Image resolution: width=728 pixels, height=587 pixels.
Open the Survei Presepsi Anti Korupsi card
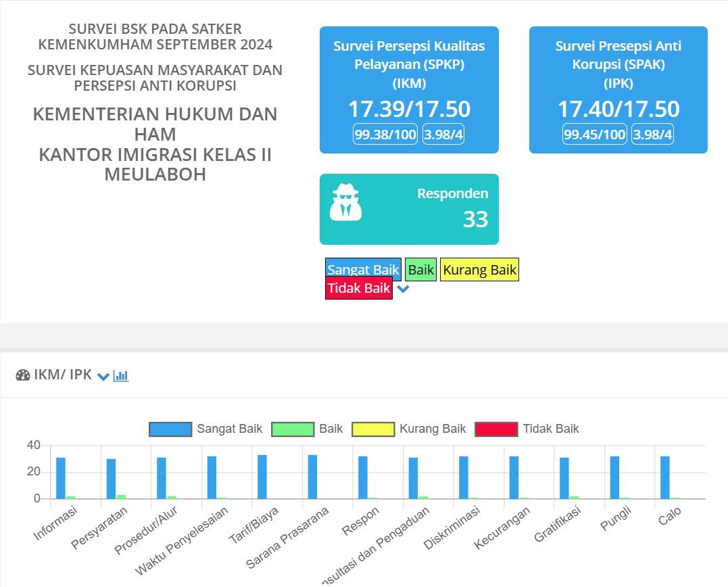[x=618, y=90]
